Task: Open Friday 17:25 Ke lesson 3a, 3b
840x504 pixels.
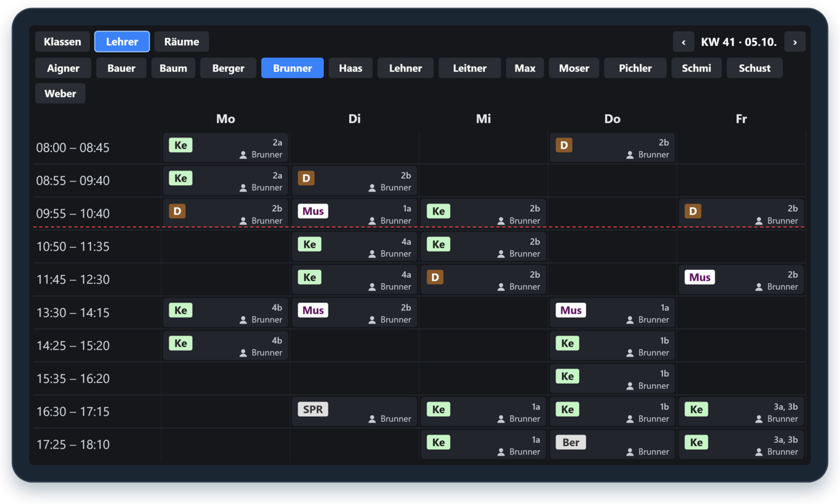Action: (x=741, y=445)
